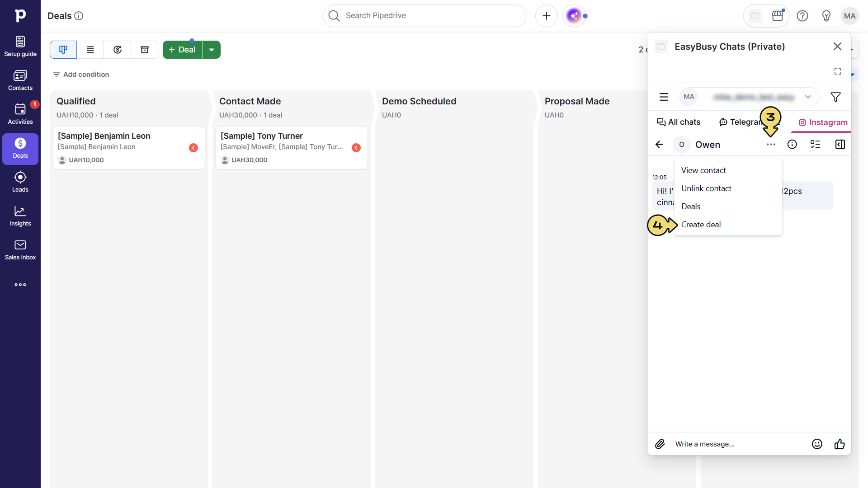Open the [Sample] Benjamin Leon deal card
This screenshot has height=488, width=868.
coord(129,148)
